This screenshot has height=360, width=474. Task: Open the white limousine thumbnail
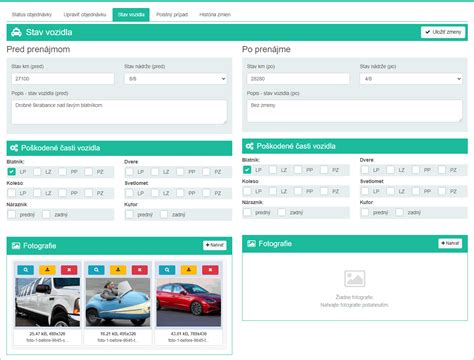click(48, 302)
